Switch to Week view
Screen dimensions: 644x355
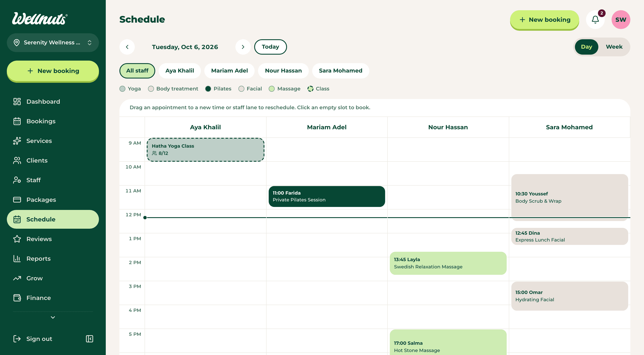tap(614, 47)
